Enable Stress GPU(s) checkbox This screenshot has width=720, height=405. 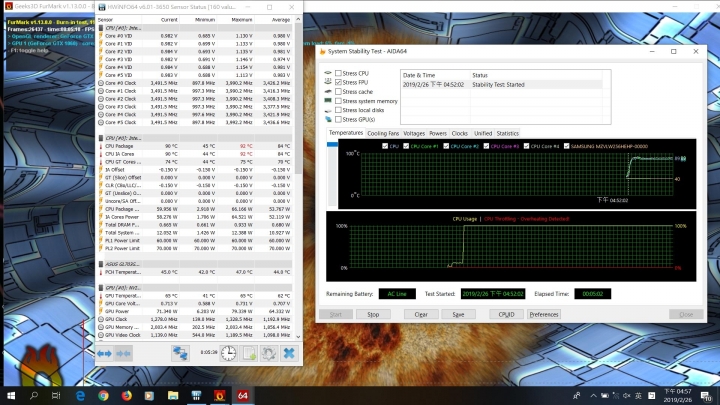click(338, 119)
